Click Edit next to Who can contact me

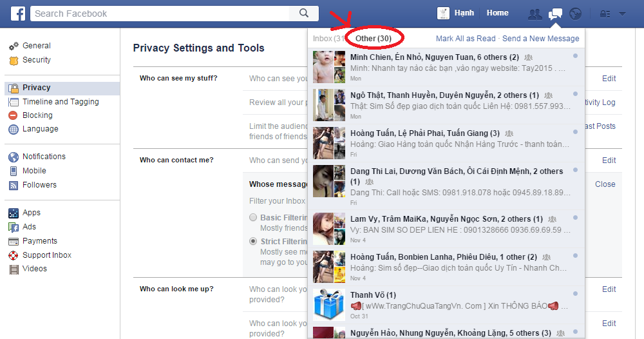pos(609,160)
